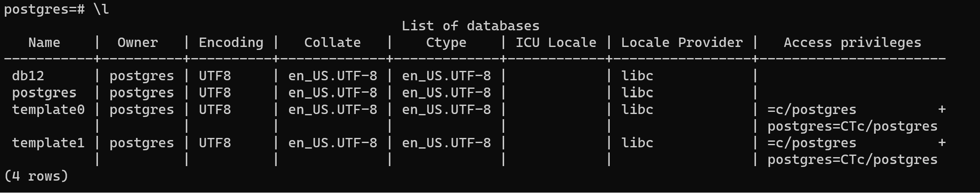Click libc provider in db12 row
The width and height of the screenshot is (980, 193).
[637, 76]
